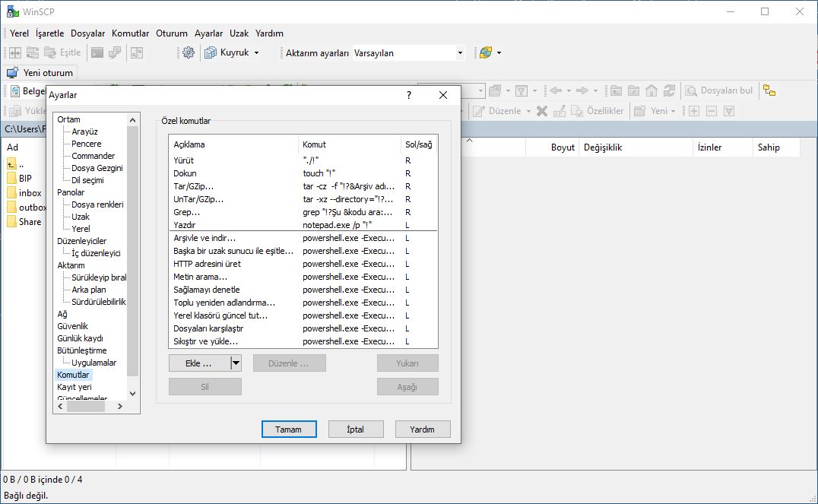Select the Arşivle ve indir… command row
This screenshot has height=504, width=818.
pyautogui.click(x=303, y=238)
